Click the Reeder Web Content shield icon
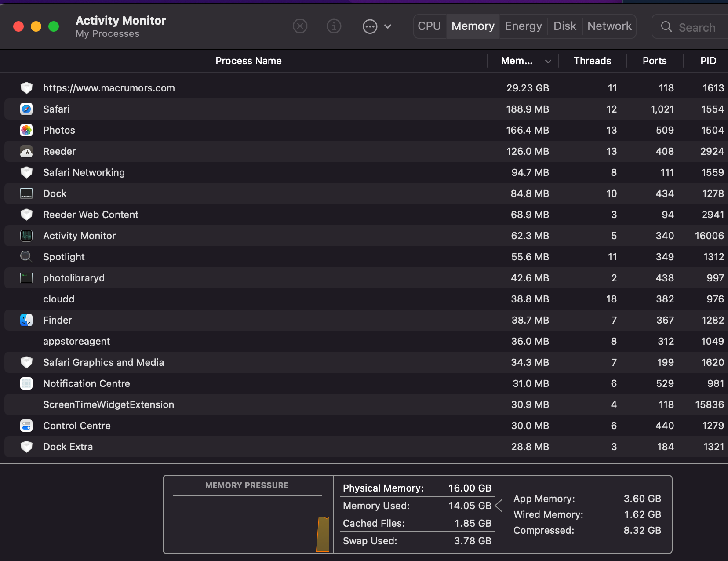 point(26,215)
